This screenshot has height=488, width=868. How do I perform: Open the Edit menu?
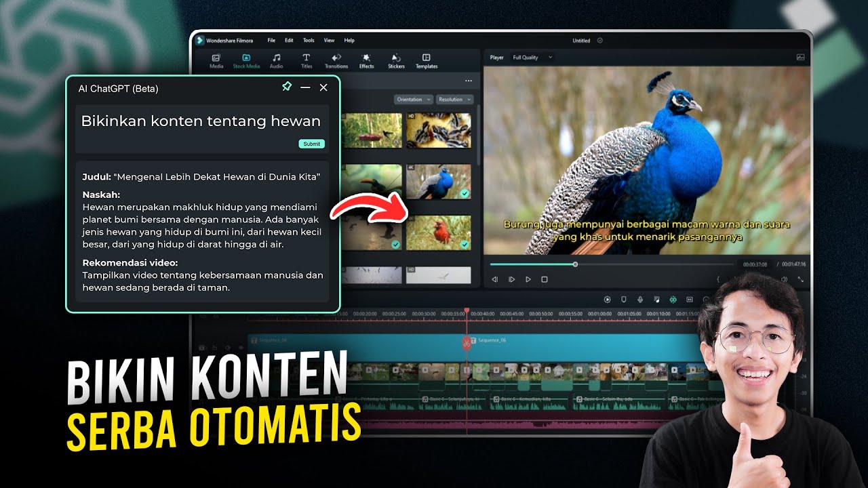(x=289, y=41)
